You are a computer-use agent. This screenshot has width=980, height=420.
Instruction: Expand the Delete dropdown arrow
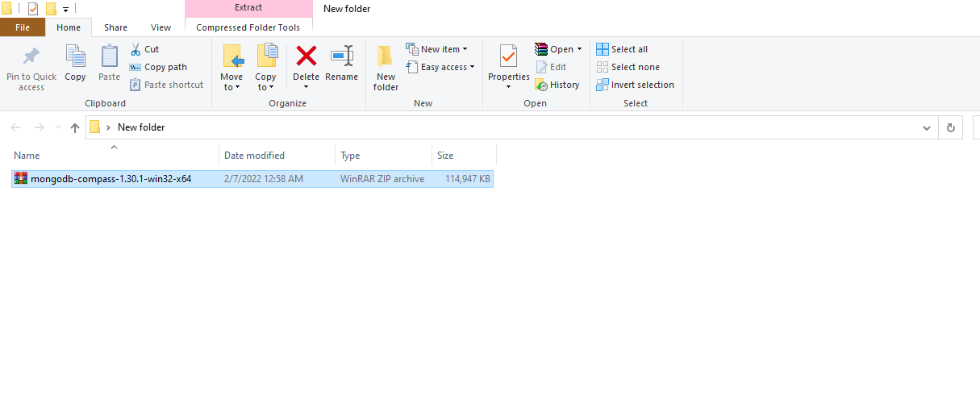307,87
